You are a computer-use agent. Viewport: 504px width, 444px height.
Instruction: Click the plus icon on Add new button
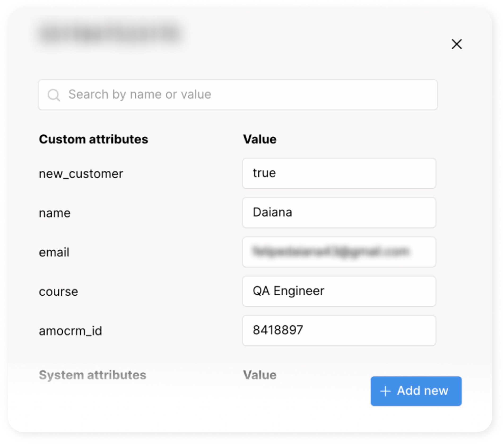pyautogui.click(x=385, y=391)
